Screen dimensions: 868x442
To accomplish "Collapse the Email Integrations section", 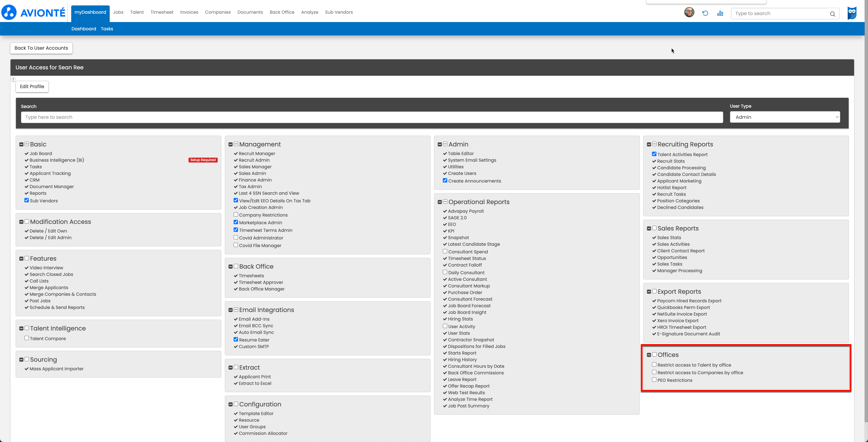I will point(231,310).
